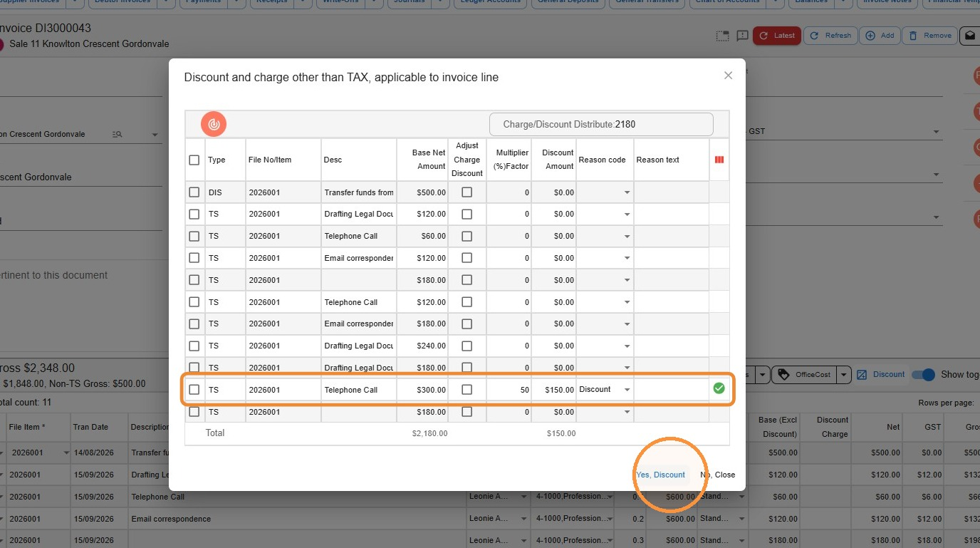Toggle the Show switch next to Discount

[x=923, y=375]
